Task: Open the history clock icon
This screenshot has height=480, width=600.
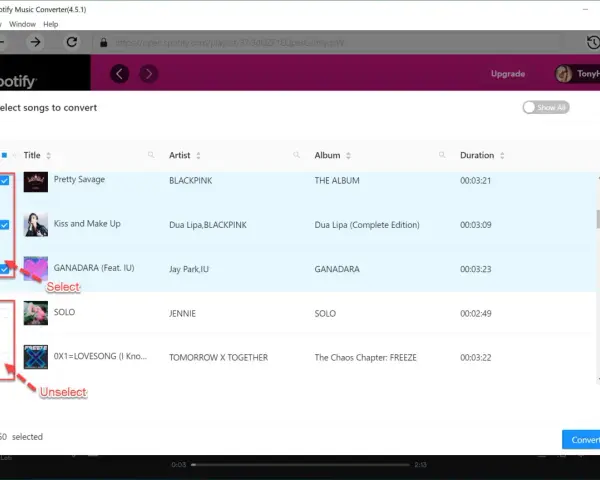Action: coord(593,42)
